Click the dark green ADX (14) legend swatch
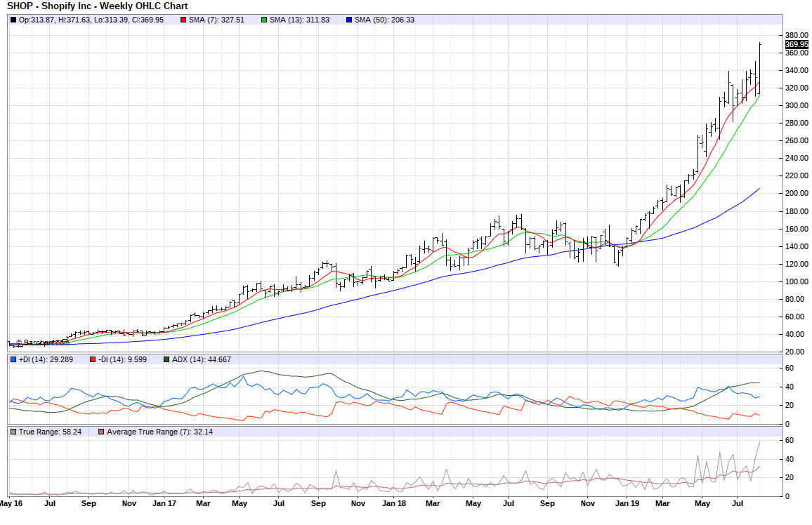The height and width of the screenshot is (525, 812). 166,359
